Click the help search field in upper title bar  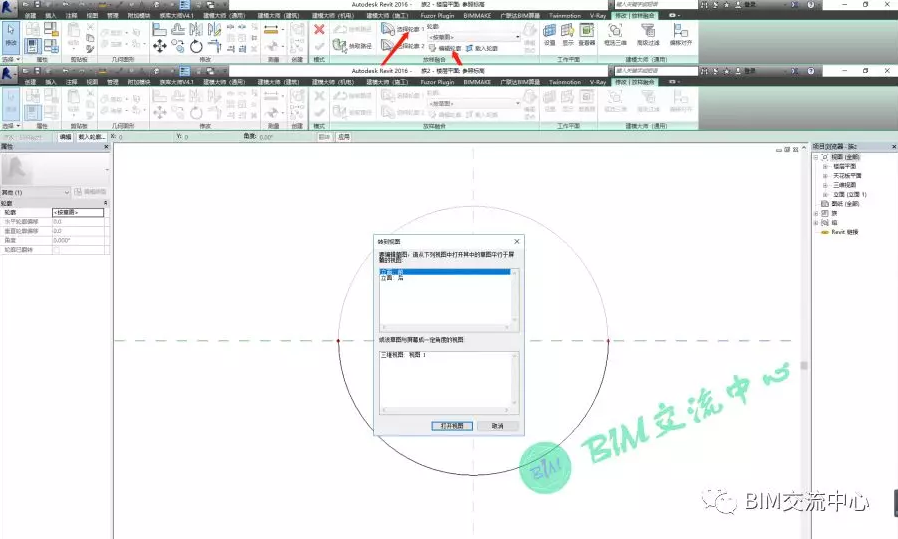click(x=656, y=5)
